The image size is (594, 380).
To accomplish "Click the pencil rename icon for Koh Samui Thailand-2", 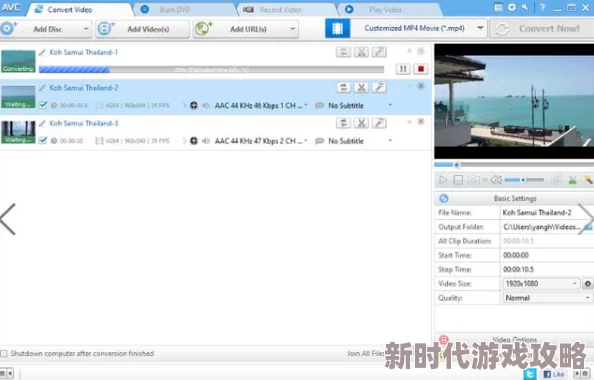I will (x=42, y=88).
